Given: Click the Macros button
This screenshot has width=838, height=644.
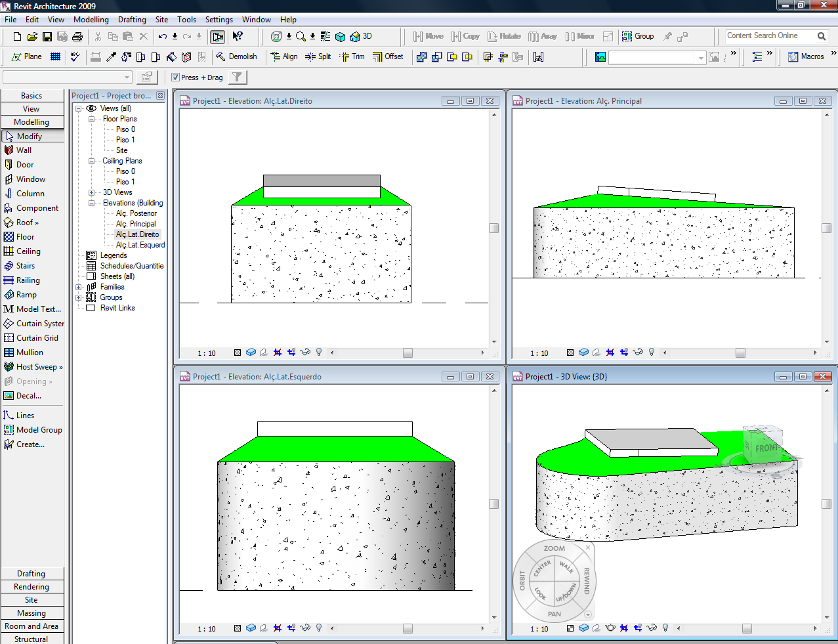Looking at the screenshot, I should click(806, 56).
